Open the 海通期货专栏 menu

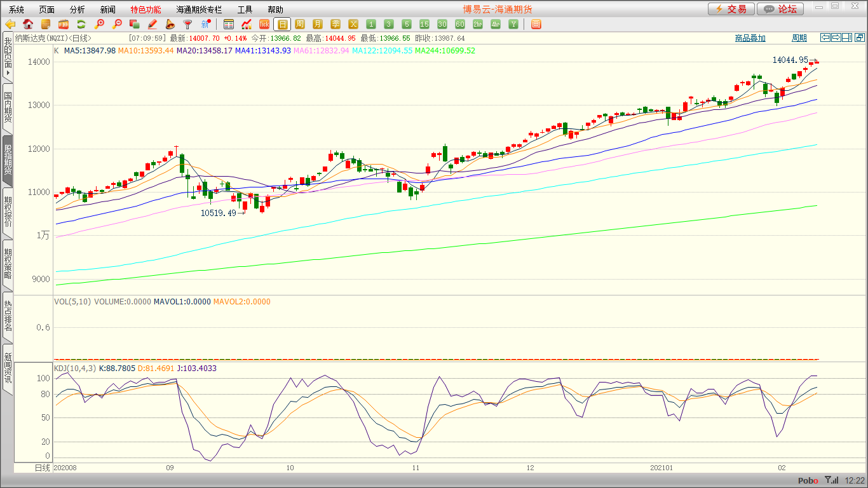pos(200,10)
